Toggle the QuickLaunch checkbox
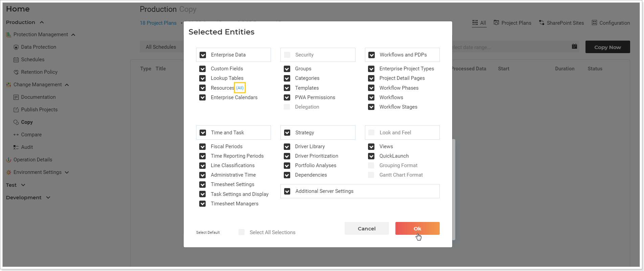This screenshot has width=644, height=271. tap(371, 156)
